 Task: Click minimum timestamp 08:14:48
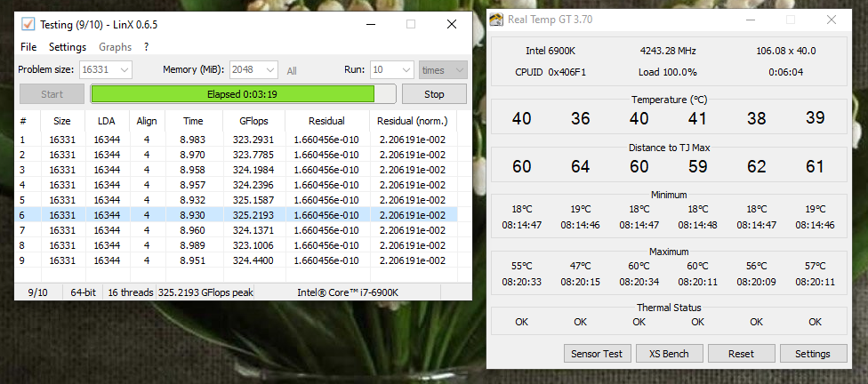pos(697,225)
